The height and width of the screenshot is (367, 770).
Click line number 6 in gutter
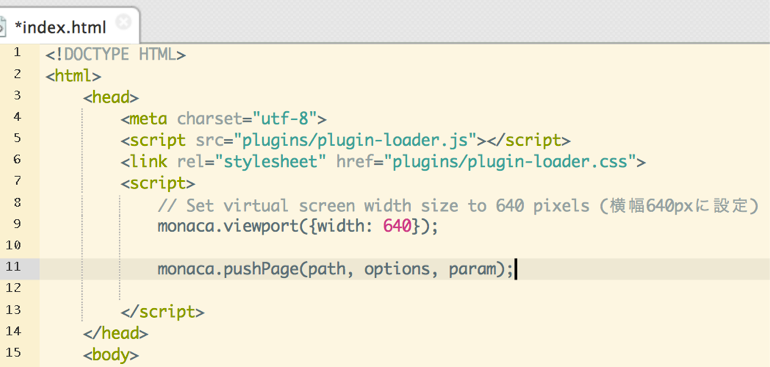[x=17, y=160]
